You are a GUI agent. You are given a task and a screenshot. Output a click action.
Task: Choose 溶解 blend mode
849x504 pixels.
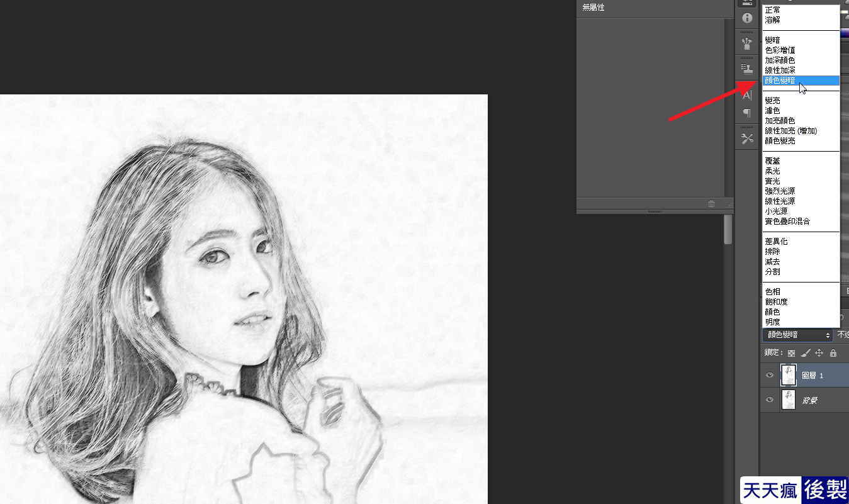point(801,20)
